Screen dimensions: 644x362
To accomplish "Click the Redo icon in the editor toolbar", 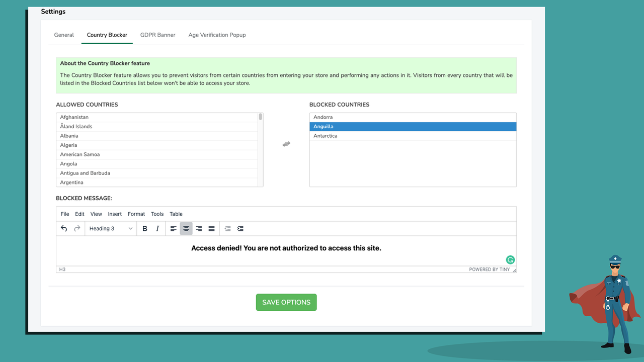I will 77,228.
